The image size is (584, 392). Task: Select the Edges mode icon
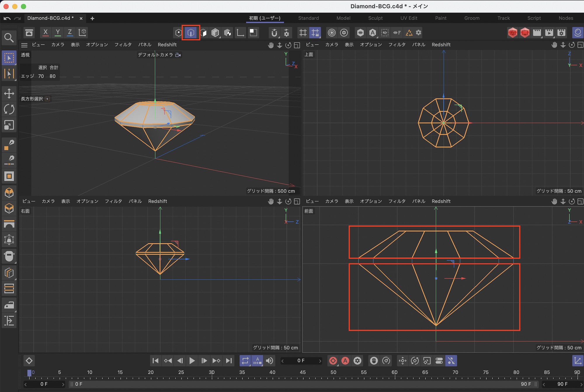click(x=191, y=33)
